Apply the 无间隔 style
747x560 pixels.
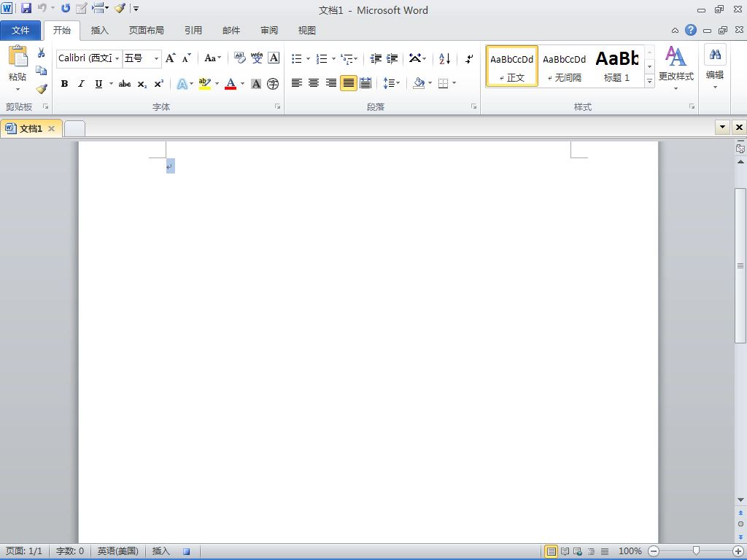(565, 66)
